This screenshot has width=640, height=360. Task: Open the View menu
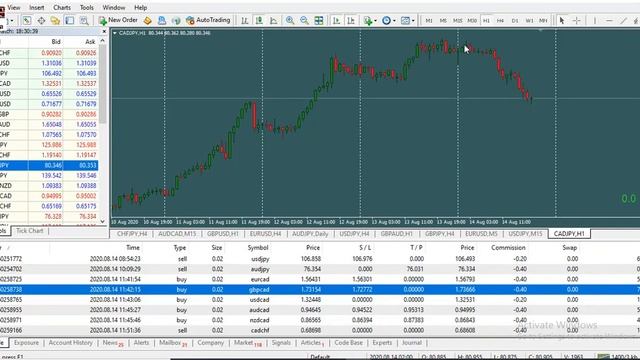[13, 7]
